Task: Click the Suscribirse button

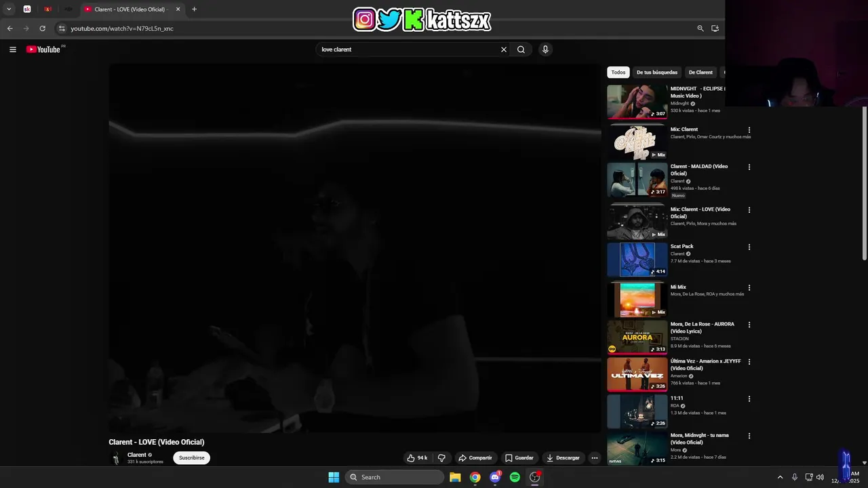Action: click(x=192, y=458)
